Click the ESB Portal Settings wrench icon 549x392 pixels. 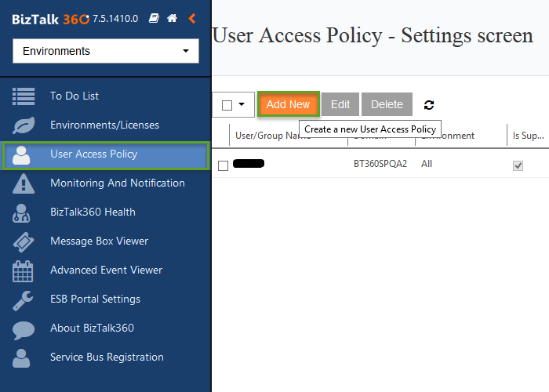point(24,299)
